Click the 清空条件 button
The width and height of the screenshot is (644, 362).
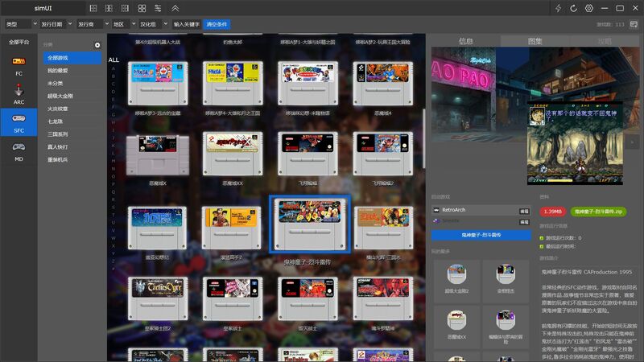point(217,24)
